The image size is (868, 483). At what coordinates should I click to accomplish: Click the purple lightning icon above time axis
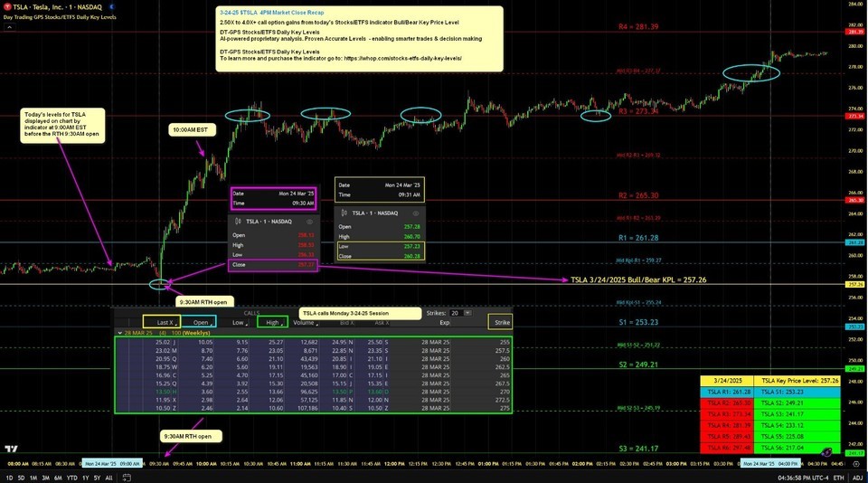(826, 452)
